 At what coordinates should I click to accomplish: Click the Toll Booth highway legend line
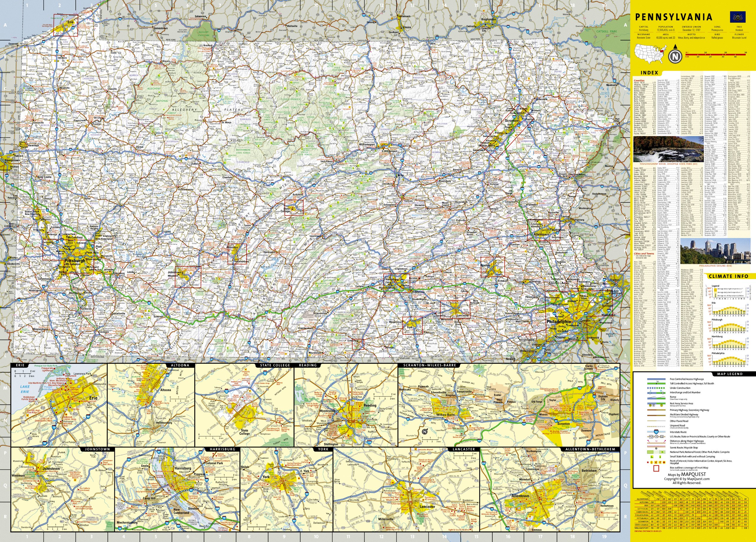tap(657, 383)
